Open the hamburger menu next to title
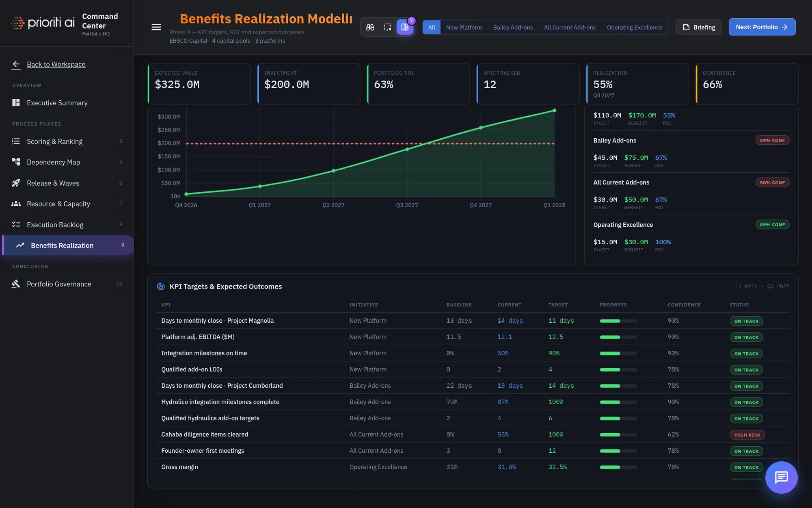This screenshot has height=508, width=812. tap(156, 27)
